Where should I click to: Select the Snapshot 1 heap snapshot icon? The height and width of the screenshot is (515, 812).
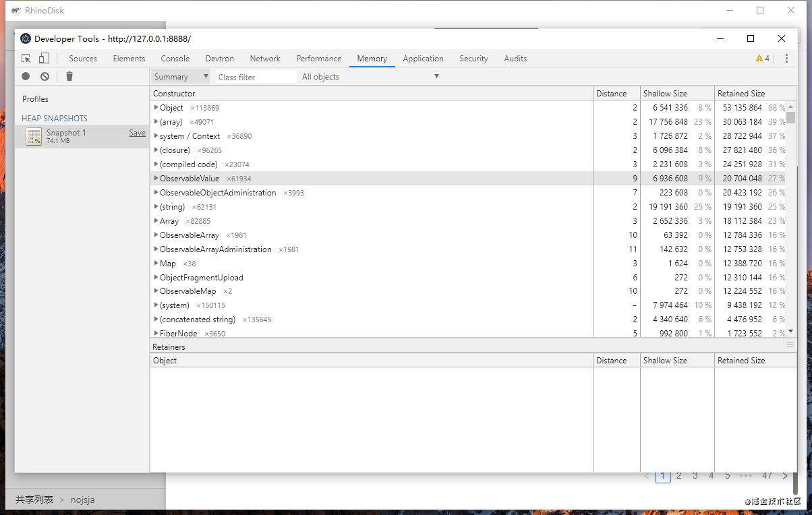pyautogui.click(x=34, y=136)
